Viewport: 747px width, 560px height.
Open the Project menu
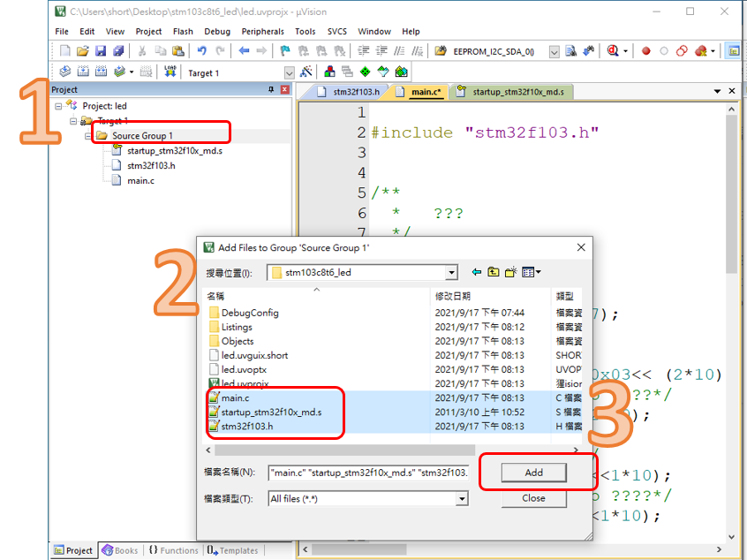tap(148, 32)
